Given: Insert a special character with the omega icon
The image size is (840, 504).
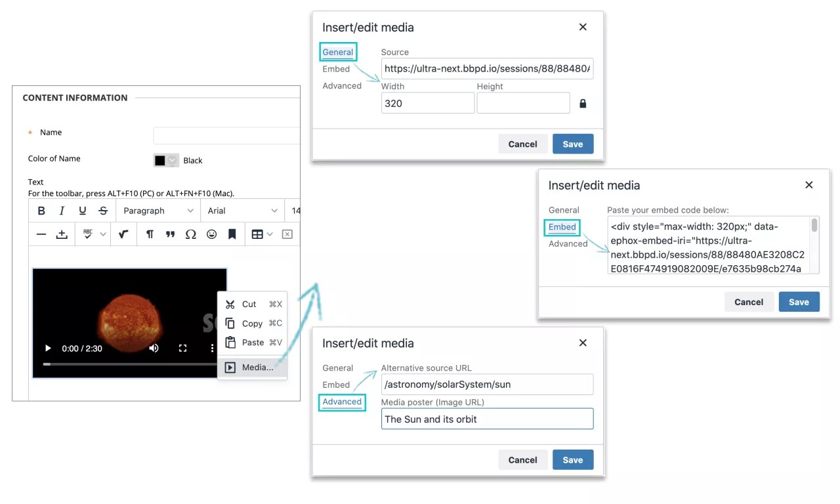Looking at the screenshot, I should coord(191,234).
